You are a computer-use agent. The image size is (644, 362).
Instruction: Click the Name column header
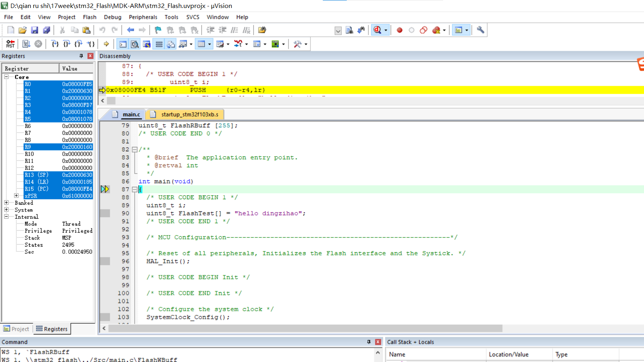(436, 354)
